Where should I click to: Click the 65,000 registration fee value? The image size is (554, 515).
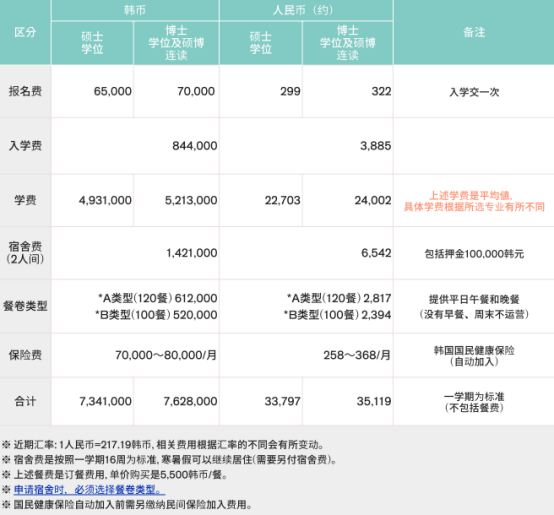[113, 91]
